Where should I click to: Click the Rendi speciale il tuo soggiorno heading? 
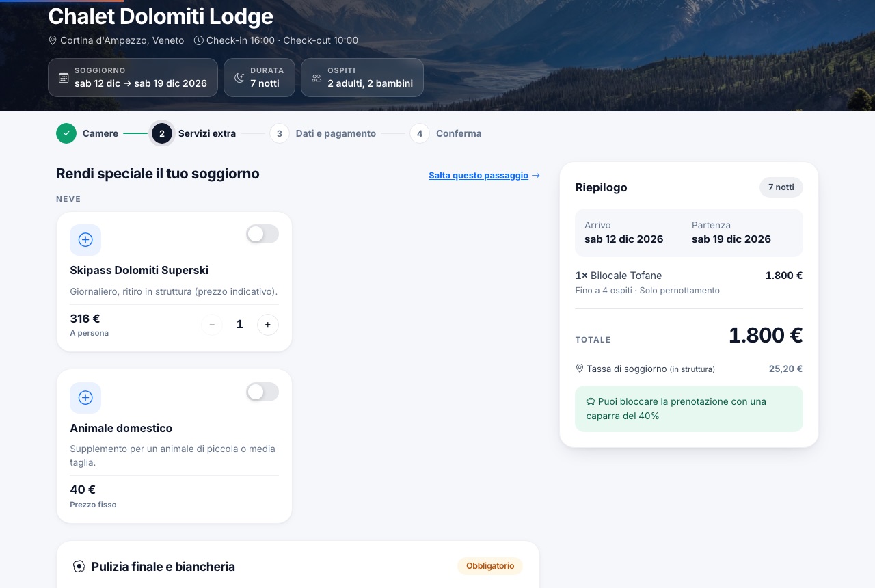158,174
